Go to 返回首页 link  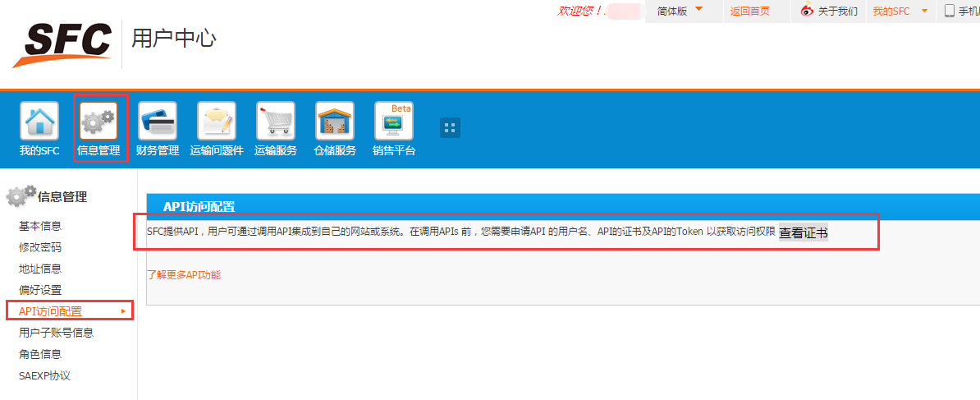point(749,11)
